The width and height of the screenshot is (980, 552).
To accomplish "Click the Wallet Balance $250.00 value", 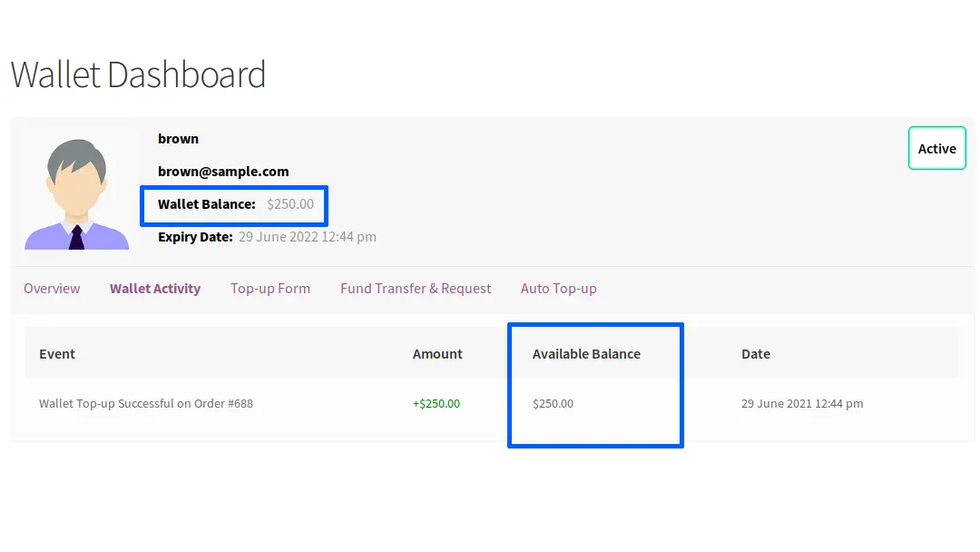I will point(290,203).
